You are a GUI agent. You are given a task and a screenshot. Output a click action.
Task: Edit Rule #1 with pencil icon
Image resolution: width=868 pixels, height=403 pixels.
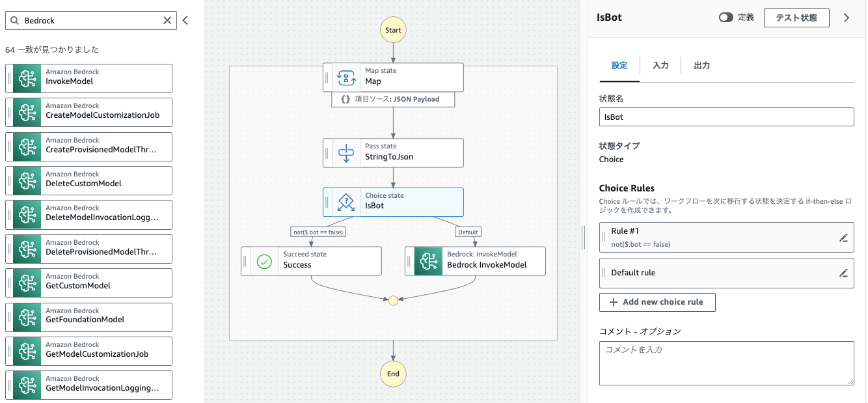[x=843, y=238]
